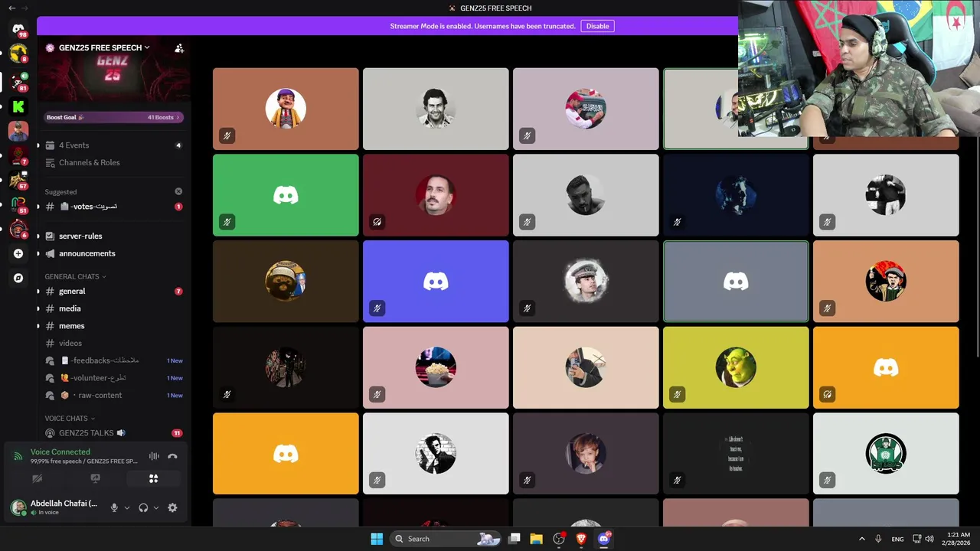Screen dimensions: 980x551
Task: Select the blue Discord-logo participant tile
Action: 436,282
